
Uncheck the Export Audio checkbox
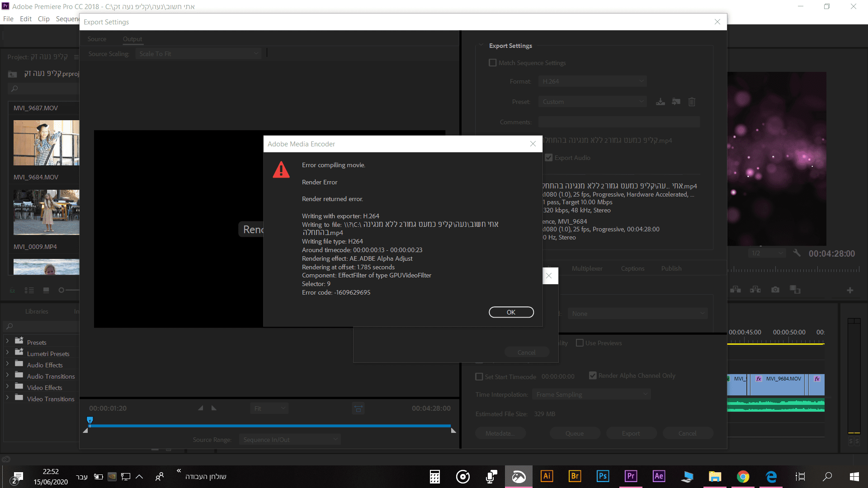pyautogui.click(x=549, y=158)
